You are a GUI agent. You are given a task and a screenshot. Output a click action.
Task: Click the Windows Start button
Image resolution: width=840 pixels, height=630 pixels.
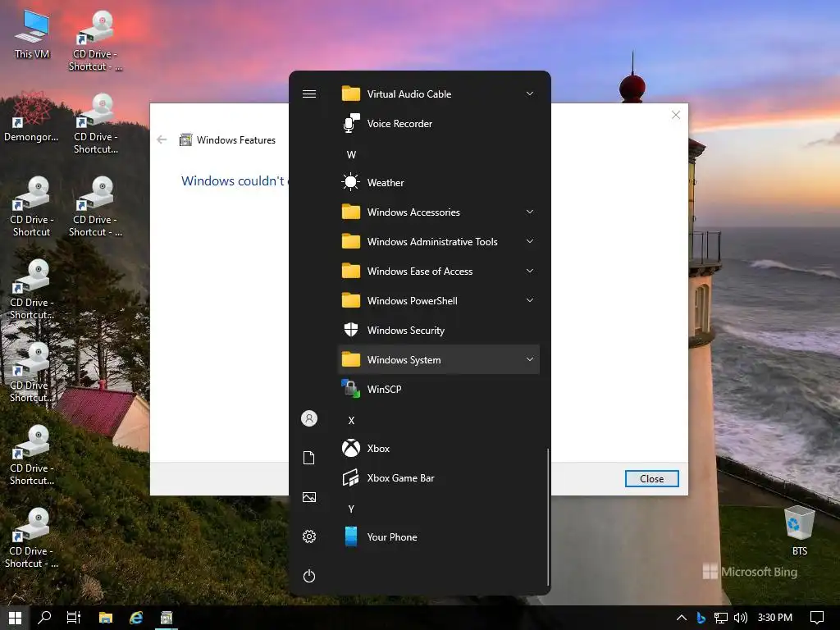pos(15,618)
